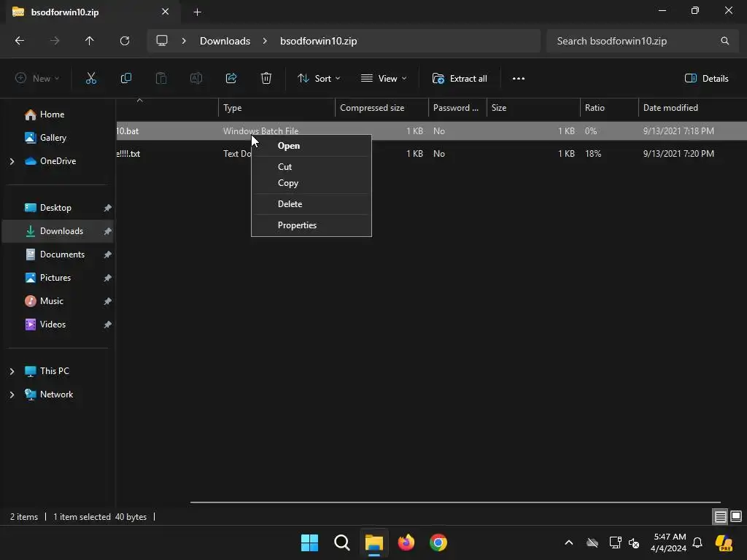
Task: Open Windows Start menu
Action: click(x=309, y=542)
